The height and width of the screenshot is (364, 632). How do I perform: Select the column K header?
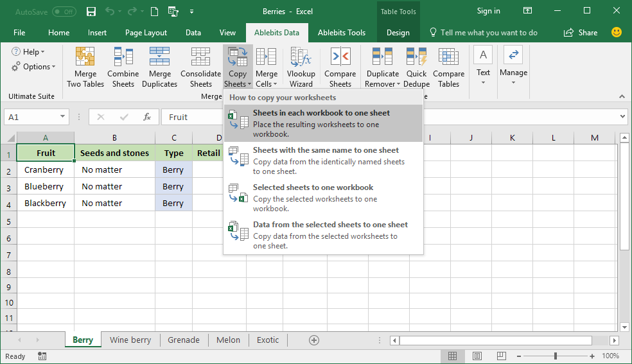(513, 138)
